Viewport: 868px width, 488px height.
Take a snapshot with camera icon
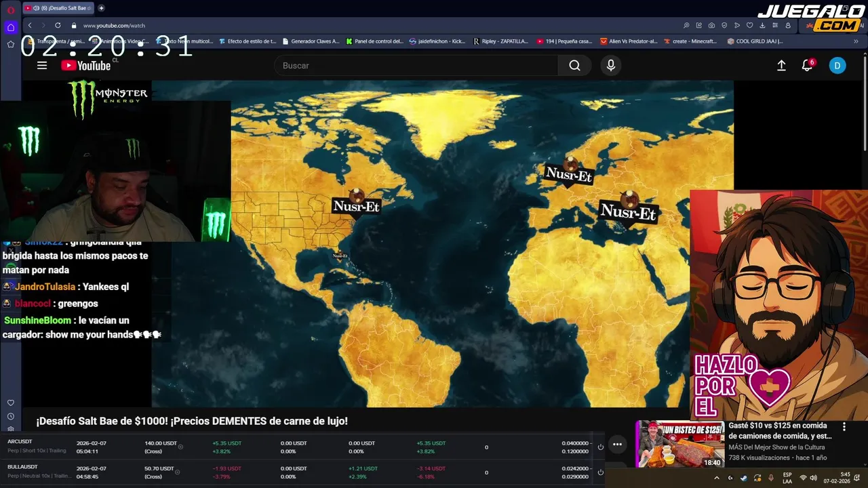point(711,25)
